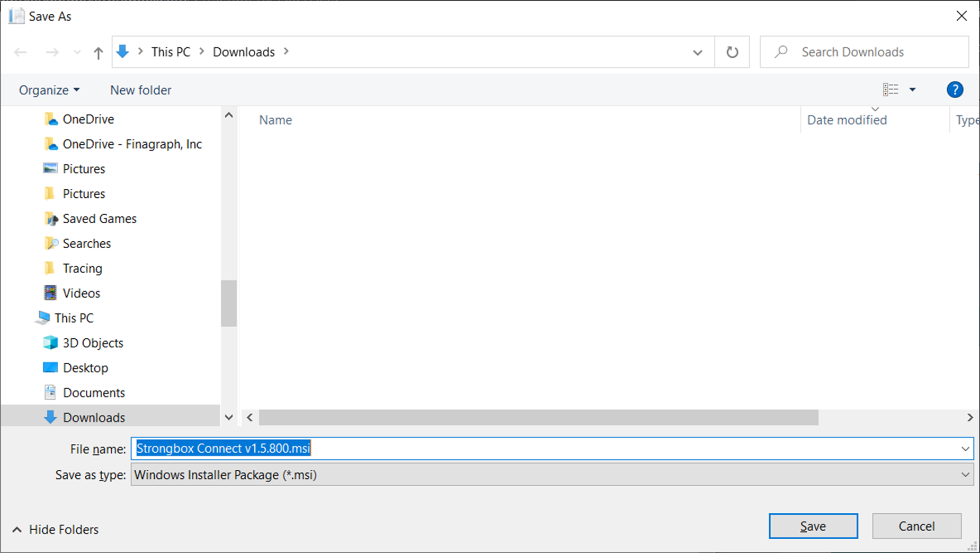The width and height of the screenshot is (980, 553).
Task: Select Downloads in the navigation tree
Action: click(94, 417)
